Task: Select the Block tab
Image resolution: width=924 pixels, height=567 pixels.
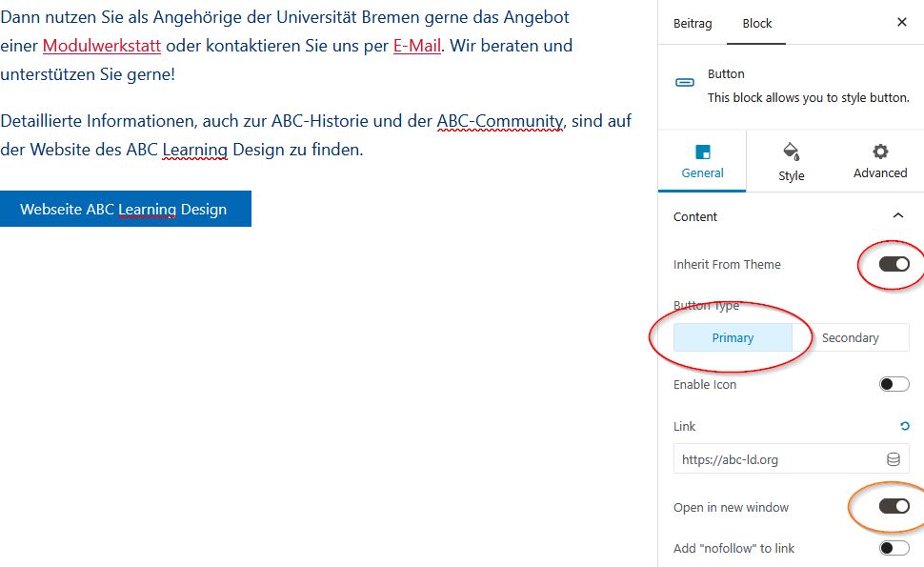Action: coord(757,23)
